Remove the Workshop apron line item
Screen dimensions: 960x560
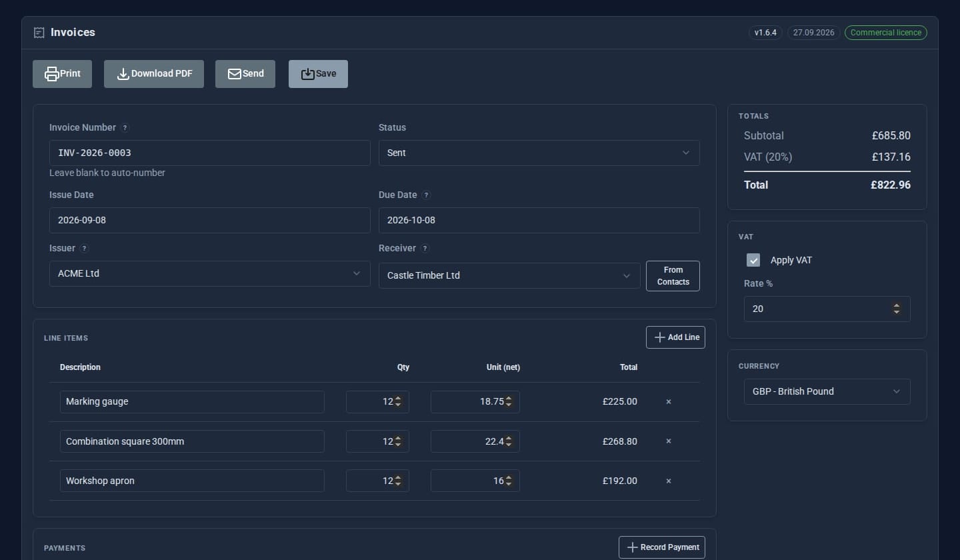click(x=669, y=481)
